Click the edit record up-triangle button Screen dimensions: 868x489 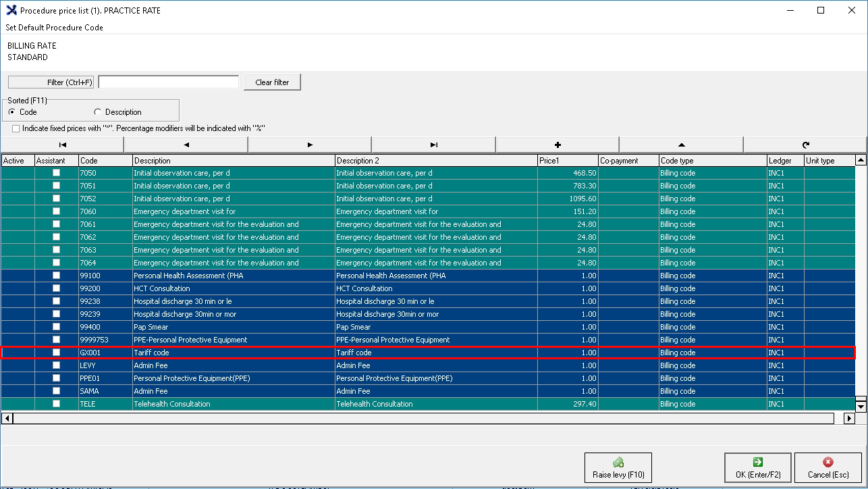coord(681,145)
